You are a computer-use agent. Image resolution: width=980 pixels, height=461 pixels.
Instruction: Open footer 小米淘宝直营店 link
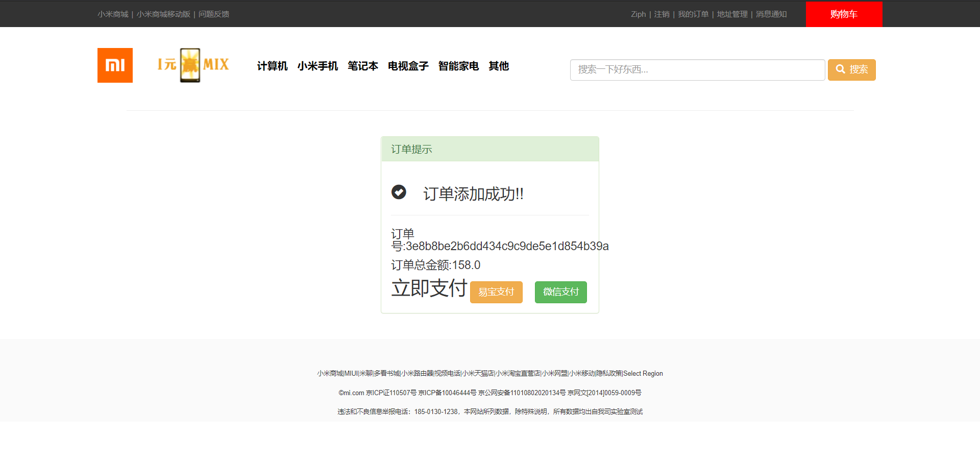click(x=518, y=374)
